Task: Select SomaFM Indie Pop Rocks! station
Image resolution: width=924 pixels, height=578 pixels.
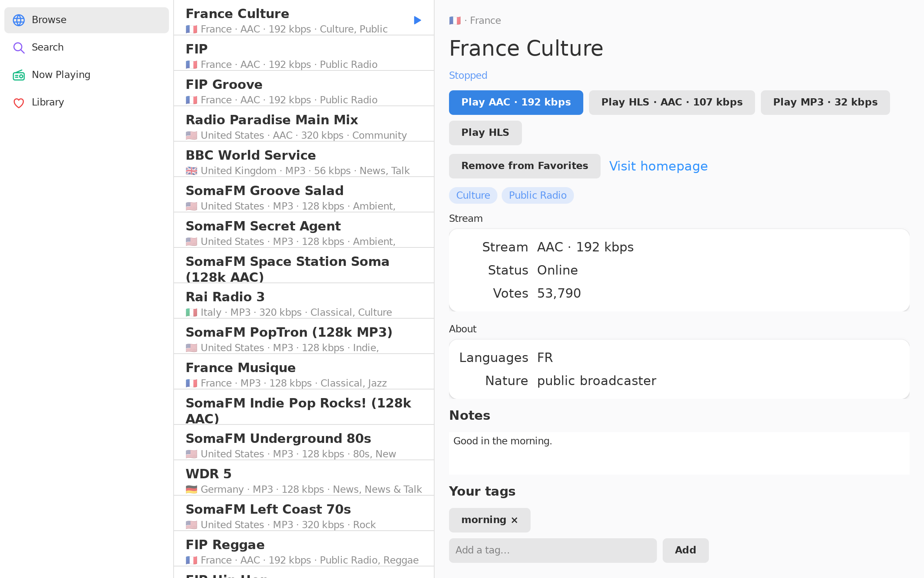Action: tap(304, 407)
